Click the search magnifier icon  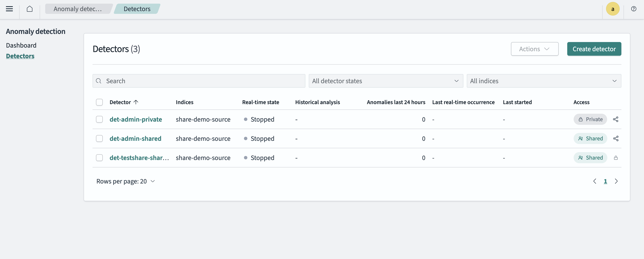point(99,81)
